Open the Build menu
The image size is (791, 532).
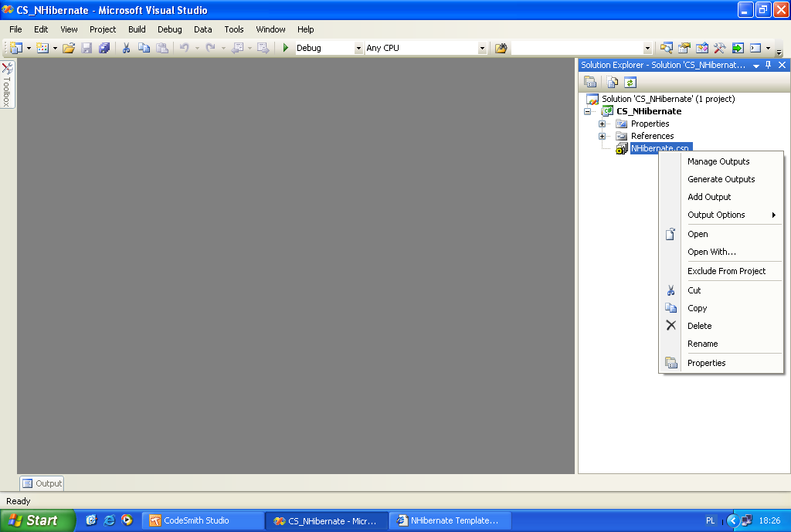tap(137, 29)
